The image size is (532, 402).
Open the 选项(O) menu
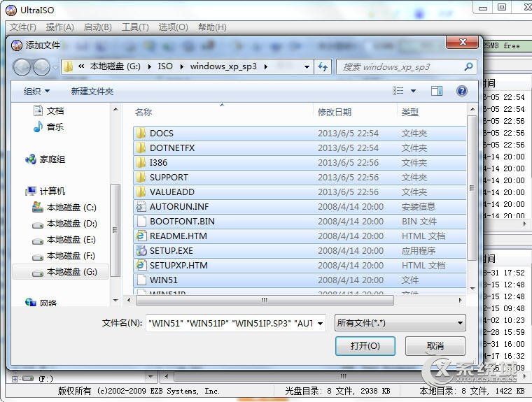tap(174, 27)
